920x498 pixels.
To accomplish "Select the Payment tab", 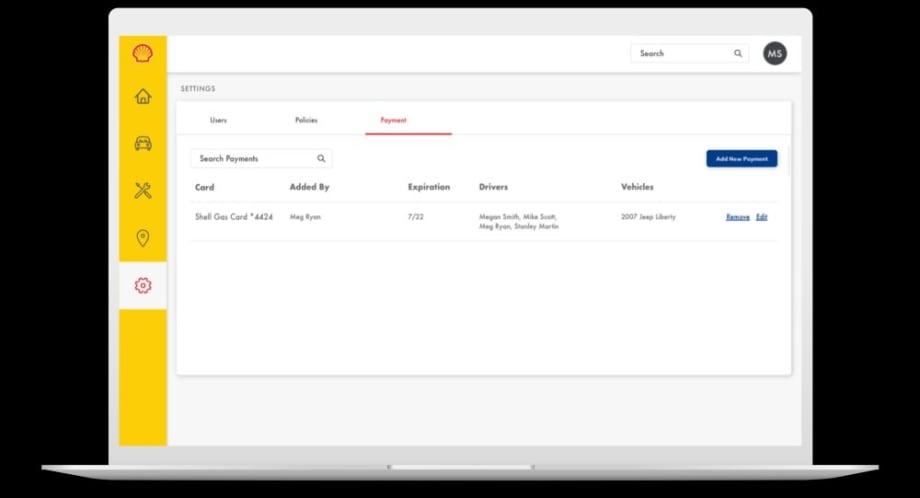I will pyautogui.click(x=393, y=120).
